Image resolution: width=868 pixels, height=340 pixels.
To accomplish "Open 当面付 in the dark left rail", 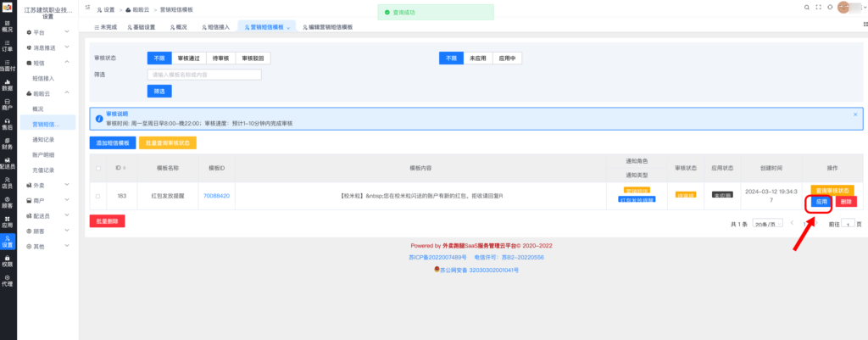I will point(7,65).
